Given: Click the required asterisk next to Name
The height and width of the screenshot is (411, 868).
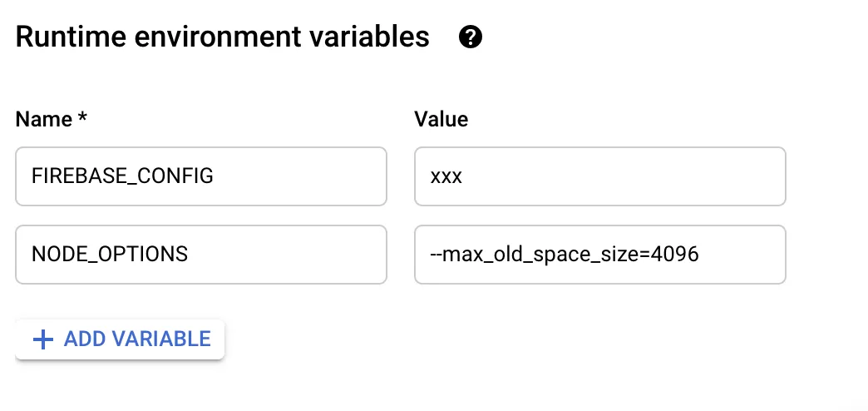Looking at the screenshot, I should pos(82,119).
